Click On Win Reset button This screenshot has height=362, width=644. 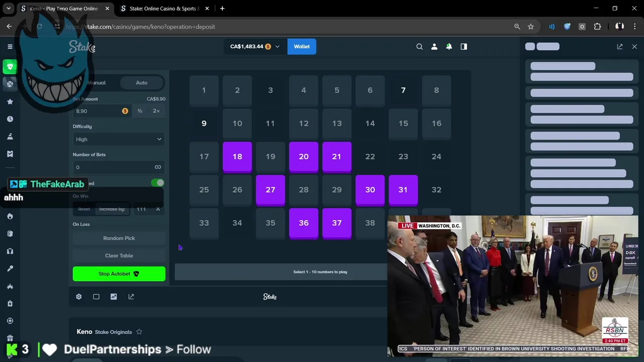coord(84,209)
